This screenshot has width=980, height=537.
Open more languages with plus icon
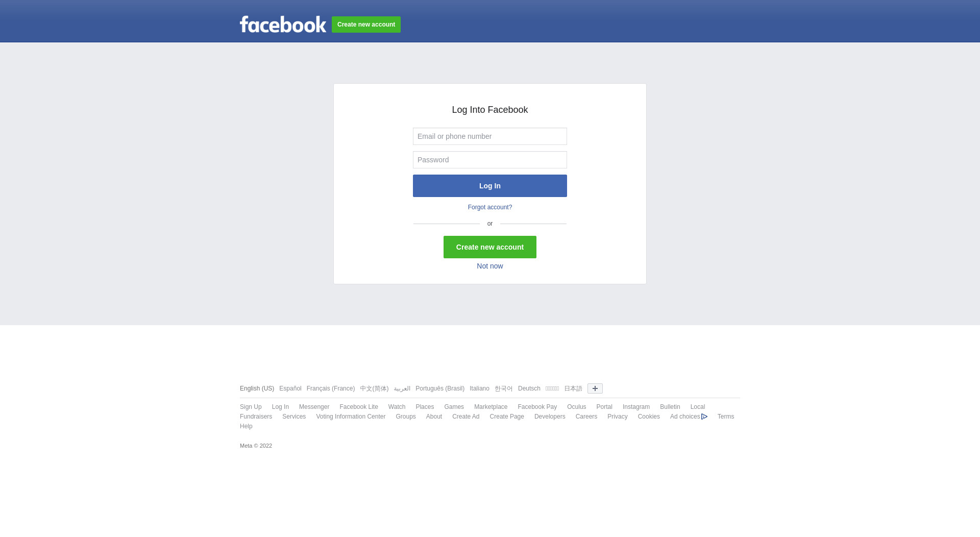point(595,388)
